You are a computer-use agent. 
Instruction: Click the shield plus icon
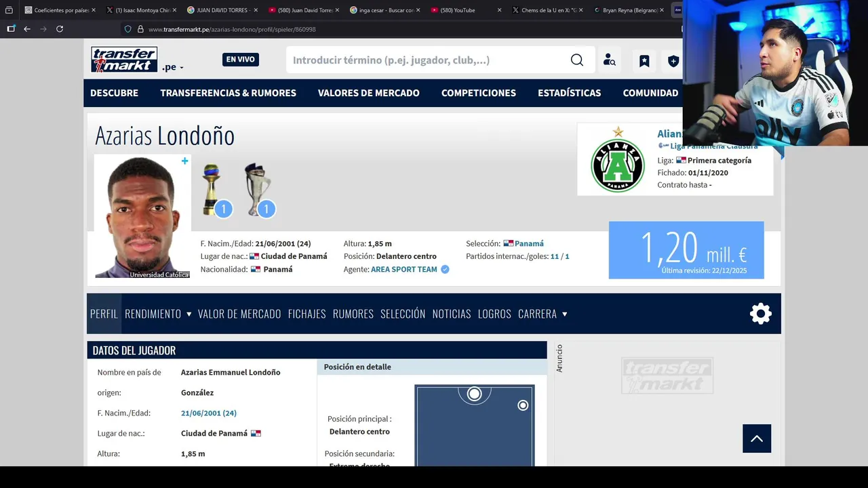[x=673, y=61]
